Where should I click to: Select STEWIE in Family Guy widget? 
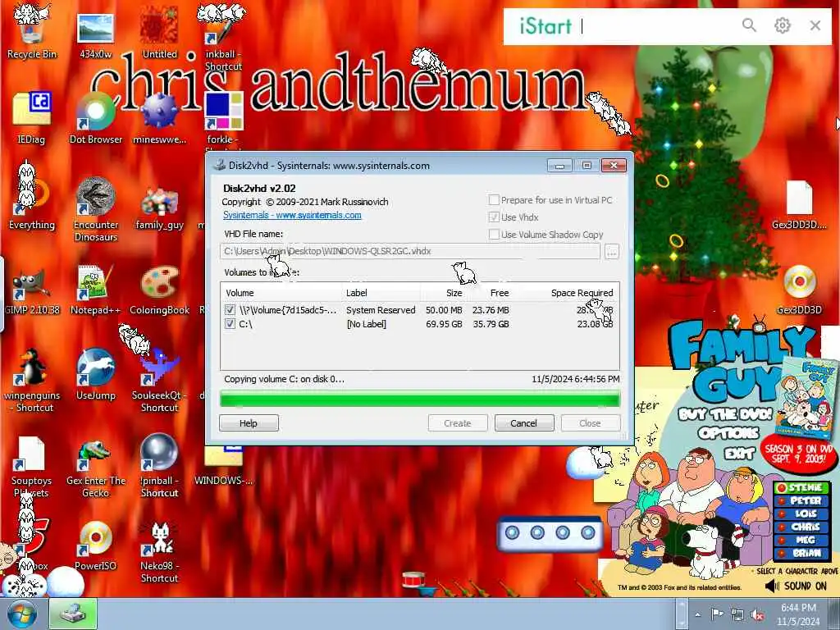(x=802, y=487)
